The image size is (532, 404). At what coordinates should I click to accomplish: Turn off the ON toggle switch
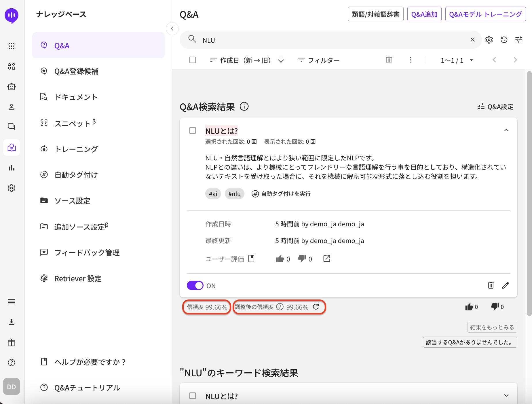(x=195, y=285)
